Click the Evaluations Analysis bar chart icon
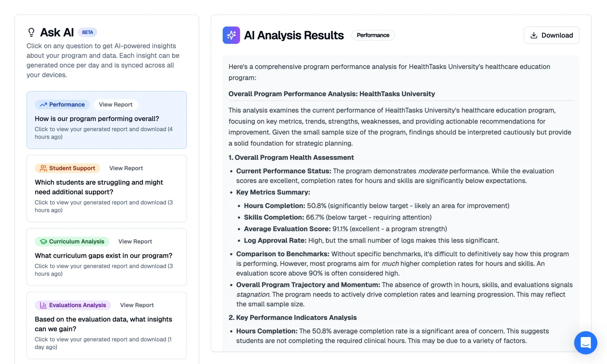This screenshot has height=364, width=607. click(x=43, y=305)
